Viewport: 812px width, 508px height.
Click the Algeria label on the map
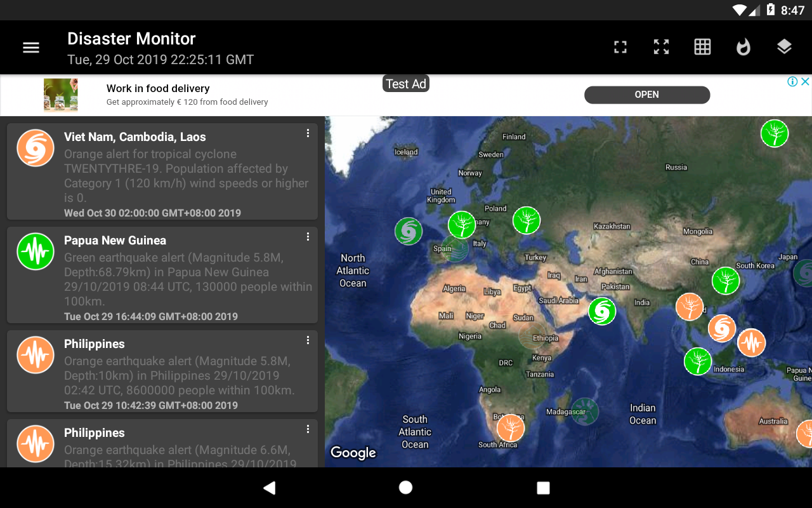point(454,288)
